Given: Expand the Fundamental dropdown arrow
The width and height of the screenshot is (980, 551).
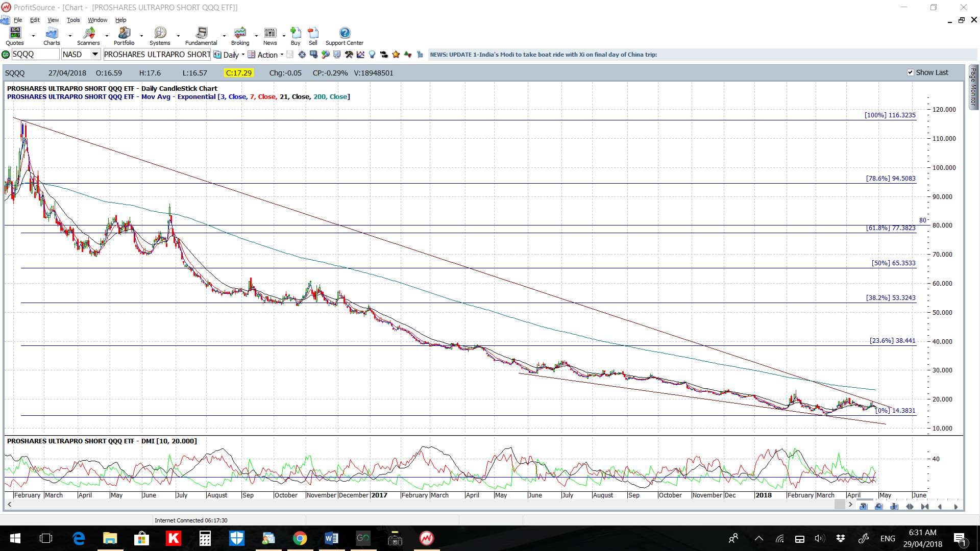Looking at the screenshot, I should (x=224, y=36).
